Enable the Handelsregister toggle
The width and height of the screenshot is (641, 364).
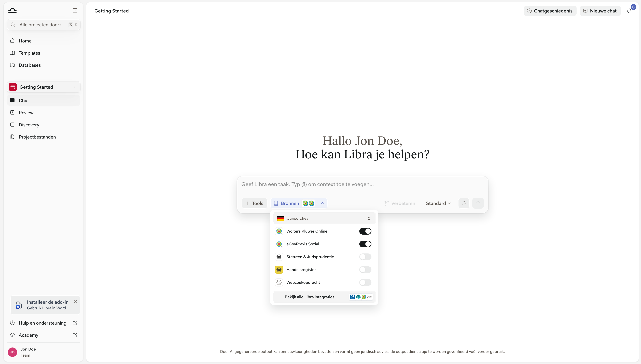[365, 269]
